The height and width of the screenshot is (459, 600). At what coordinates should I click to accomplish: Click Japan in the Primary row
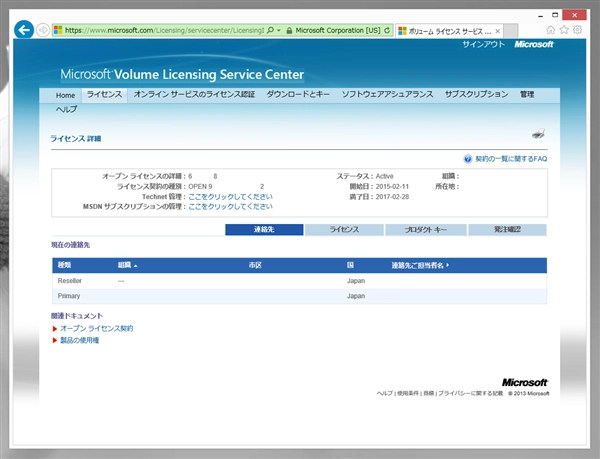[x=356, y=296]
